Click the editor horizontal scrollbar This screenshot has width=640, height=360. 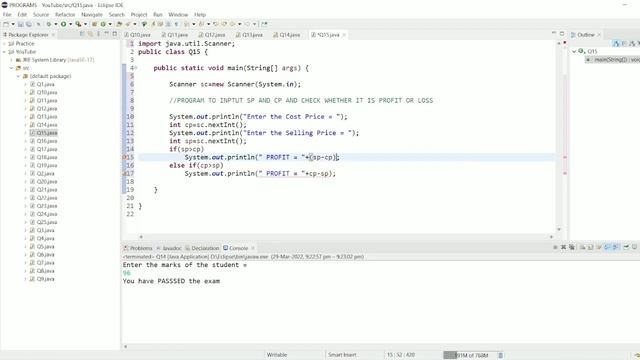click(x=346, y=236)
